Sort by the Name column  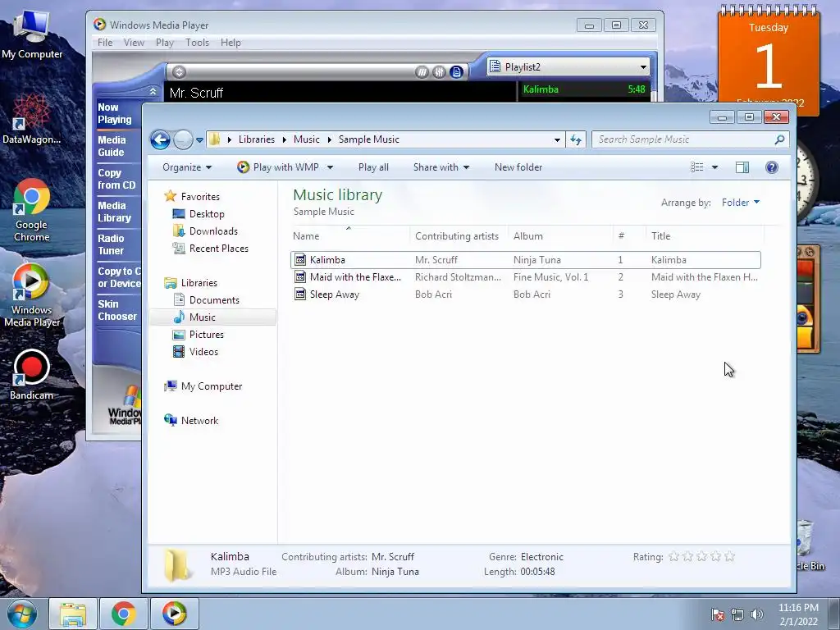click(x=350, y=235)
